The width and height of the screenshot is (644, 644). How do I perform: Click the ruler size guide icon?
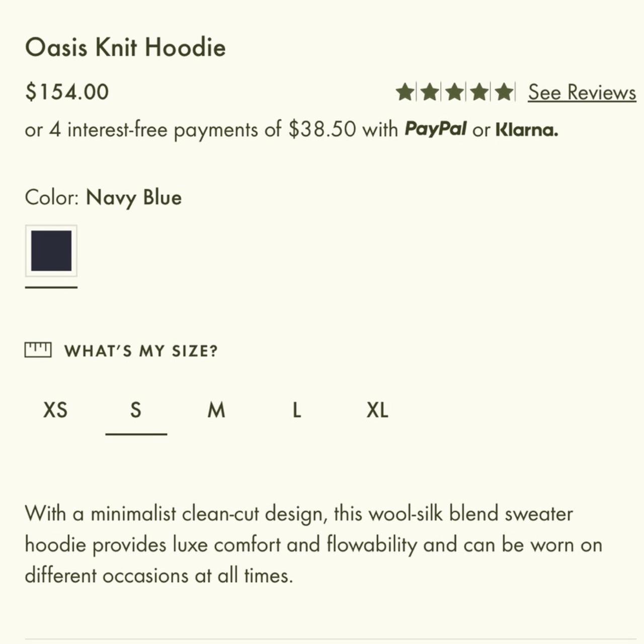pos(38,350)
